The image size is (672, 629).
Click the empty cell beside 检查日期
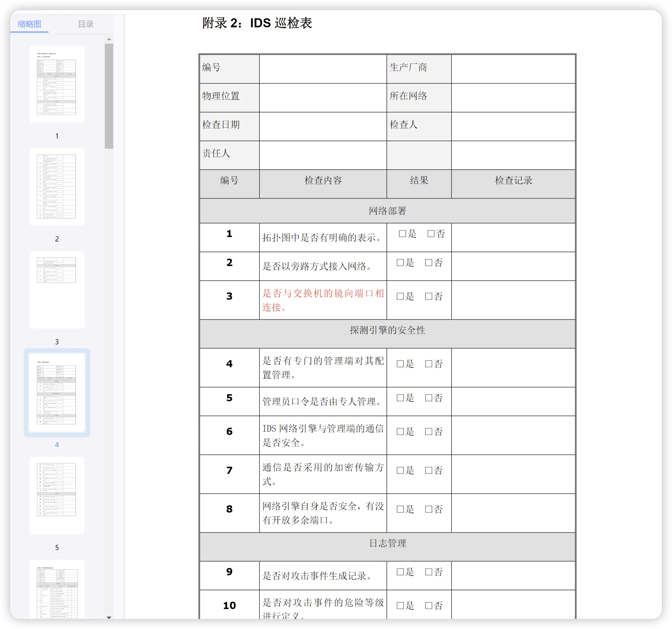[323, 126]
